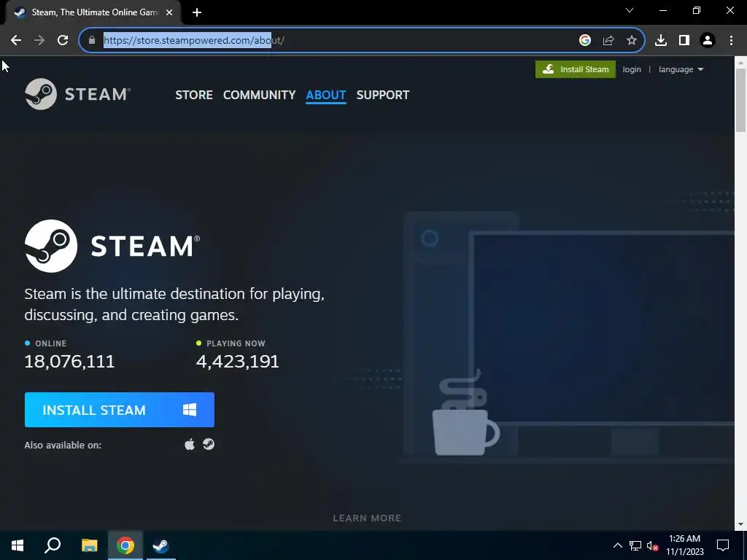Image resolution: width=747 pixels, height=560 pixels.
Task: Open a new browser tab
Action: [x=197, y=13]
